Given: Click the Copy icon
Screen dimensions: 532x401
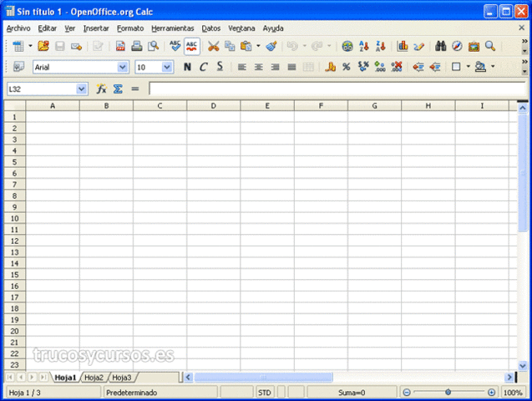Looking at the screenshot, I should coord(230,46).
